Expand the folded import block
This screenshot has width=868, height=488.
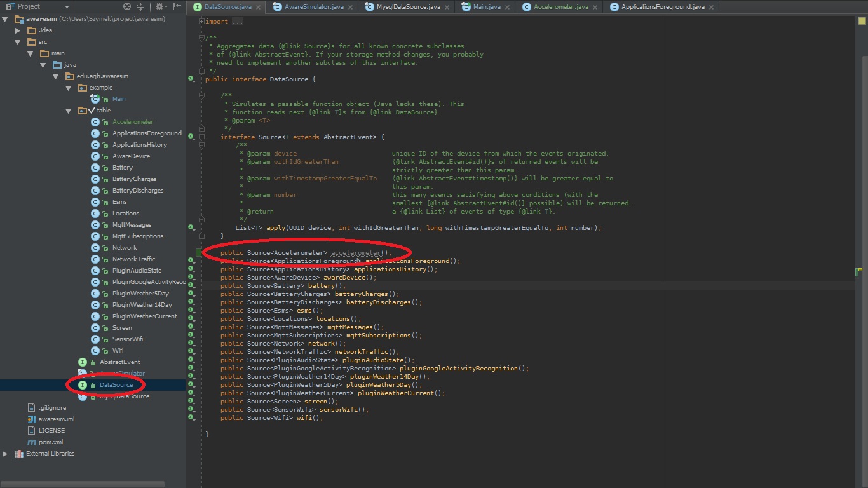click(x=202, y=22)
